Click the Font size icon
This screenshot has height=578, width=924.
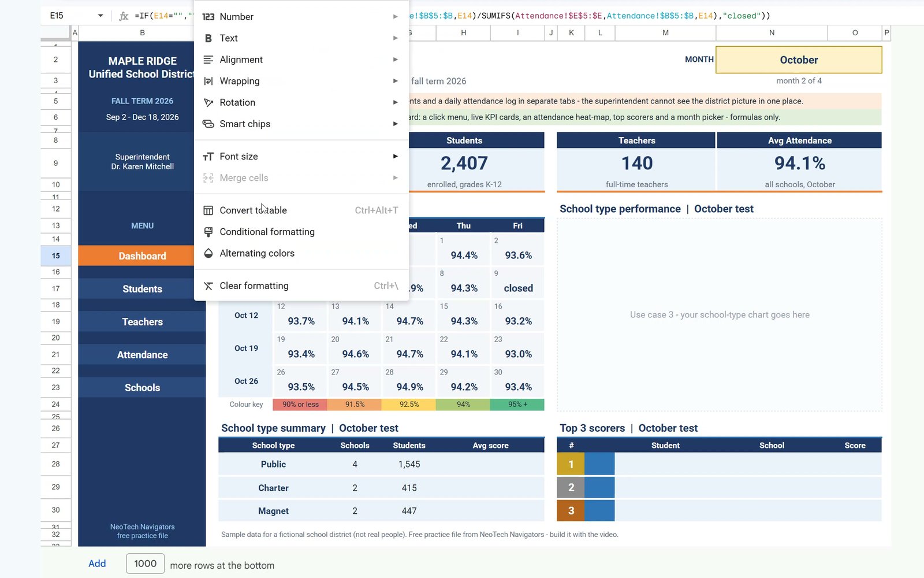[208, 157]
